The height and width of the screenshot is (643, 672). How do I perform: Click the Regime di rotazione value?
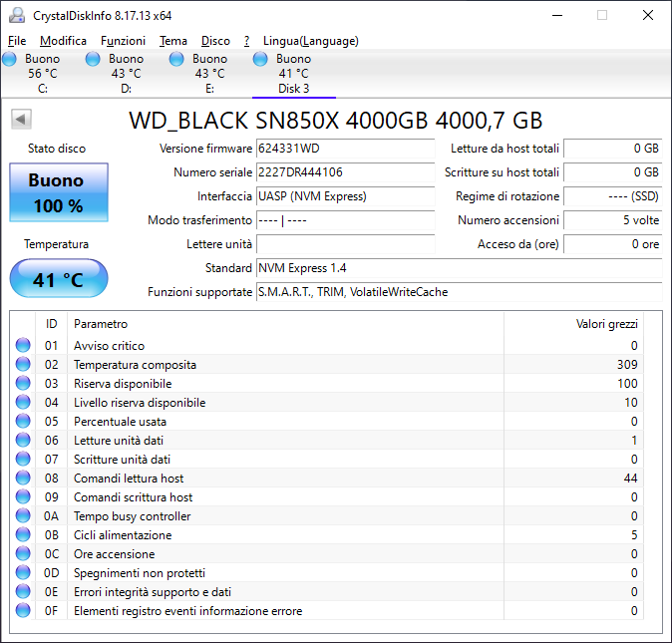(613, 196)
